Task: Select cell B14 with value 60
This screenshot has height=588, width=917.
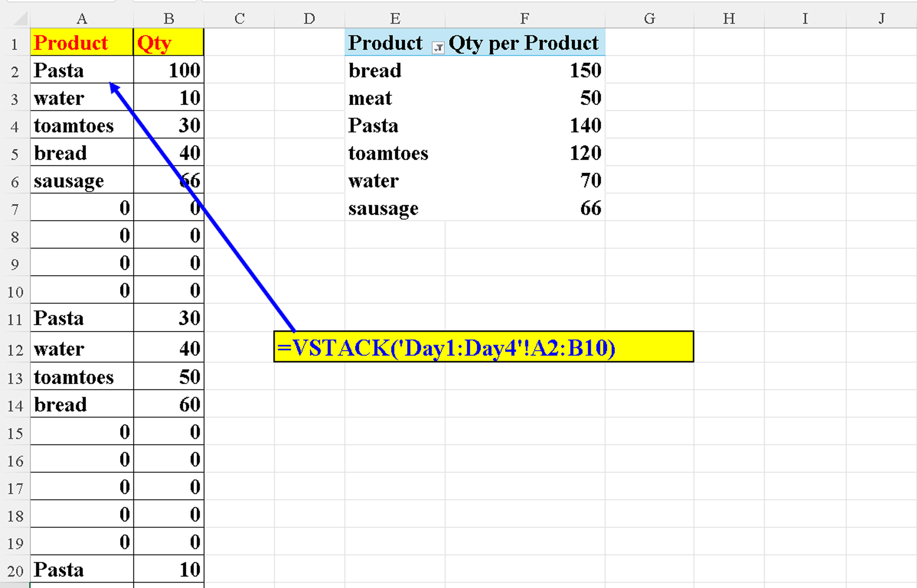Action: pyautogui.click(x=168, y=404)
